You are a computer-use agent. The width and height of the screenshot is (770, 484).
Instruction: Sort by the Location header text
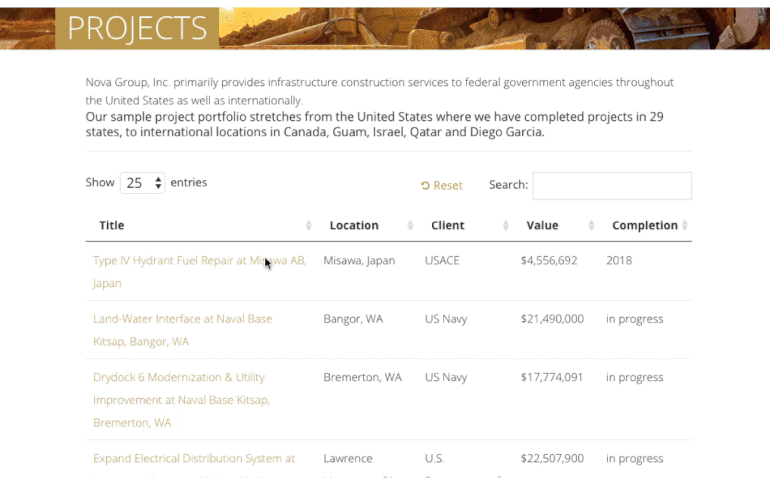[354, 226]
